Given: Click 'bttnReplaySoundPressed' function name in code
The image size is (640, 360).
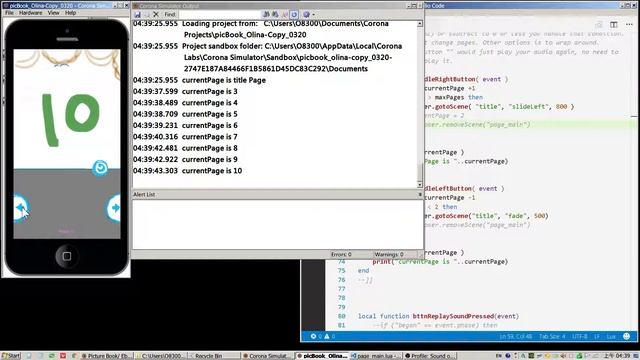Looking at the screenshot, I should tap(453, 316).
